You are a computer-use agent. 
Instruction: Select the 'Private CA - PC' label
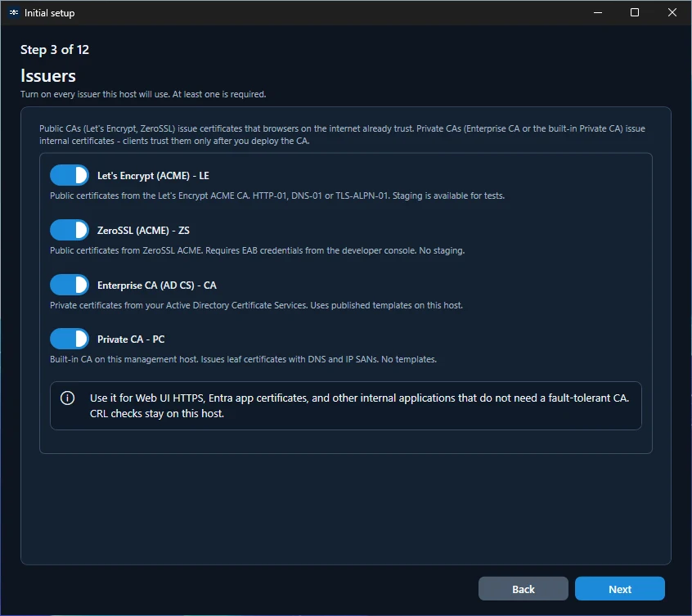[131, 339]
